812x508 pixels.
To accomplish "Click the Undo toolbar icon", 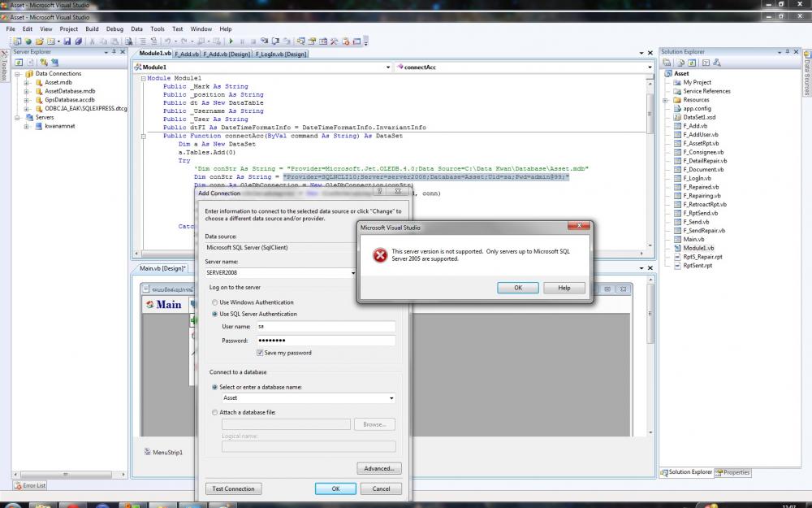I will [168, 41].
